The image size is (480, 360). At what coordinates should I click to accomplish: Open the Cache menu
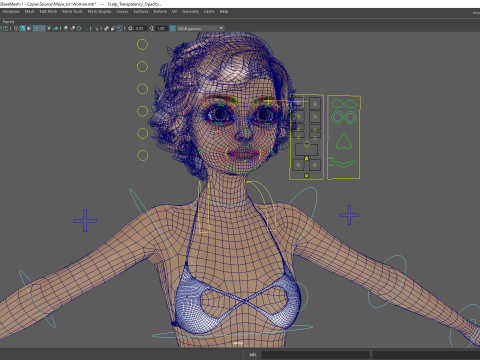(x=209, y=12)
